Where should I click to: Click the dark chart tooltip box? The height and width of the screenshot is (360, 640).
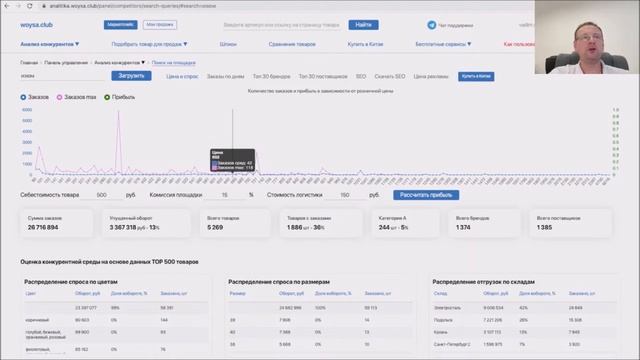pos(233,160)
